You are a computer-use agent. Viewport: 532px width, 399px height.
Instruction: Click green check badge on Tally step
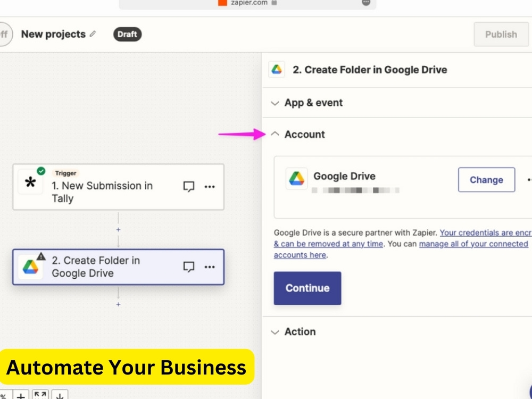41,171
